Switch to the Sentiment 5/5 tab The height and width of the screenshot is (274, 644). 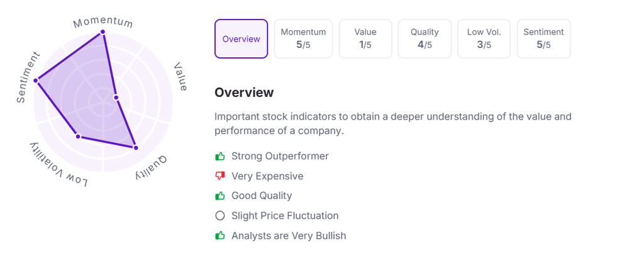coord(543,38)
